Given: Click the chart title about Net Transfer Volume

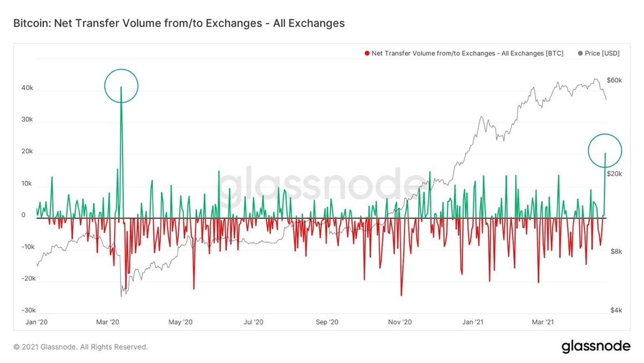Looking at the screenshot, I should (x=179, y=24).
